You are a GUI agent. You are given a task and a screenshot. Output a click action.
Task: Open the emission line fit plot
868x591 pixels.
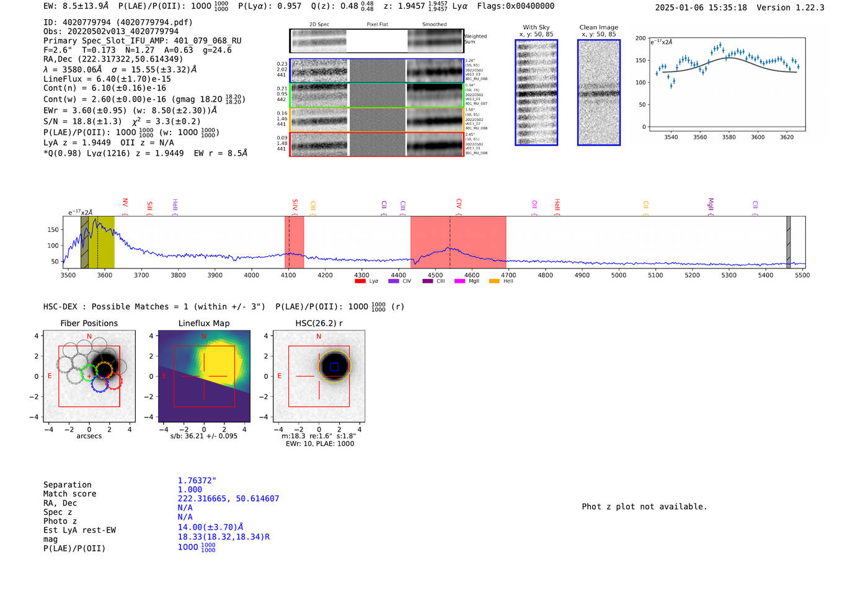[727, 84]
